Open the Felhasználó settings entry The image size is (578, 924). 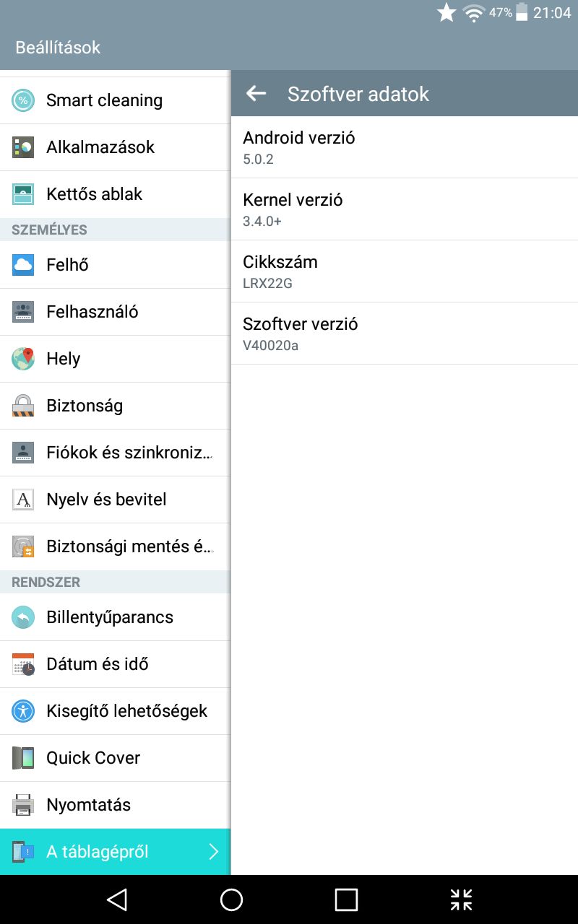[116, 312]
